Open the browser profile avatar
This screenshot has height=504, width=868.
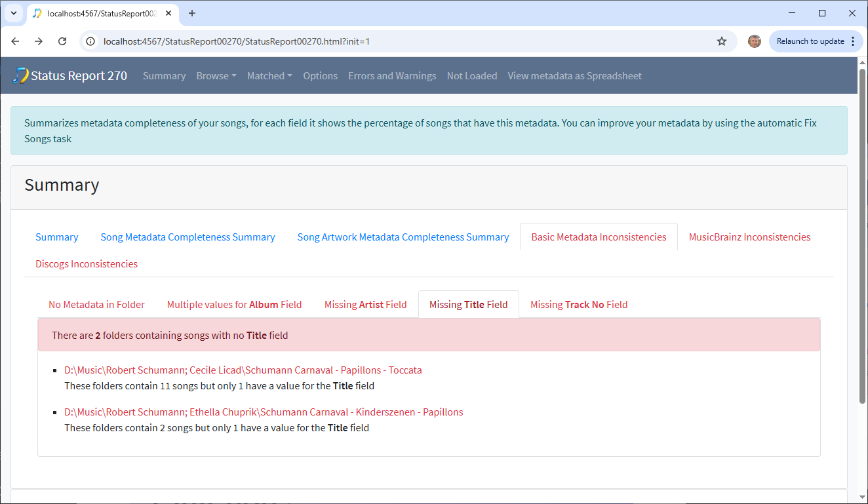(755, 41)
